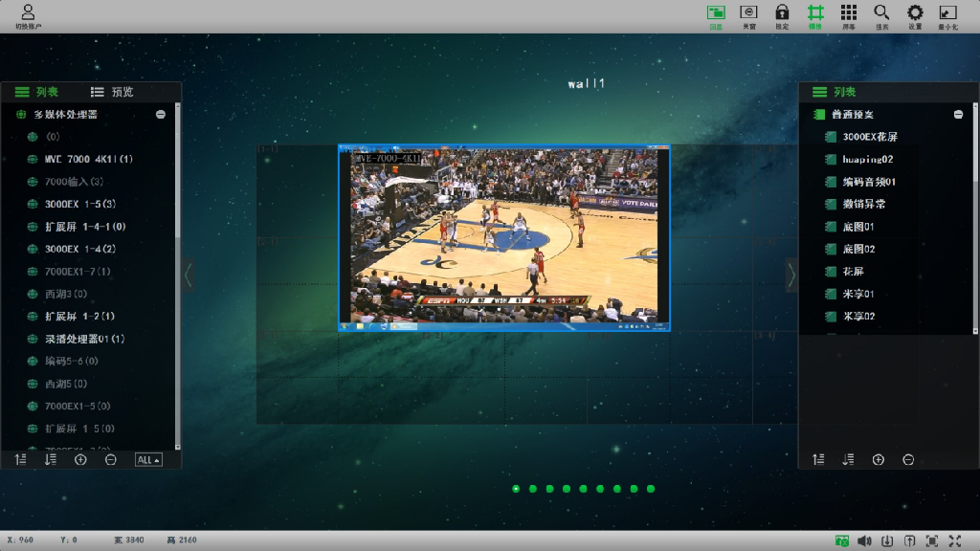980x551 pixels.
Task: Open the ALL filter dropdown
Action: (x=148, y=460)
